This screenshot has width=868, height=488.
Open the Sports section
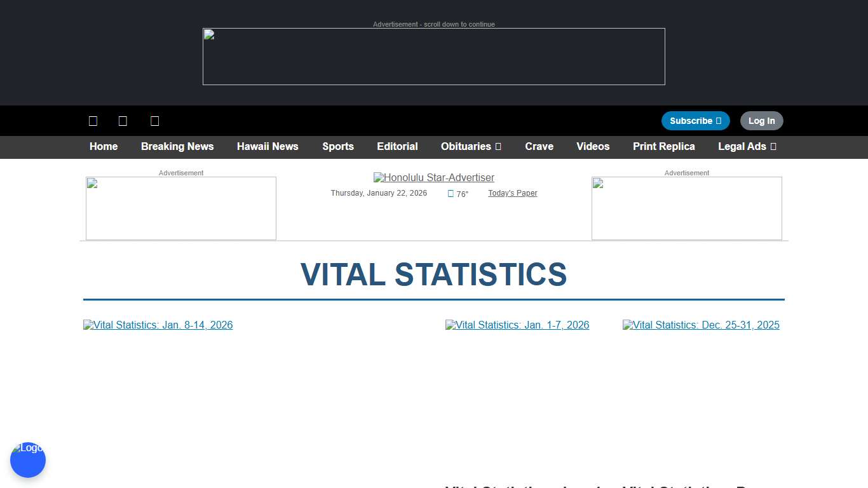pos(338,147)
